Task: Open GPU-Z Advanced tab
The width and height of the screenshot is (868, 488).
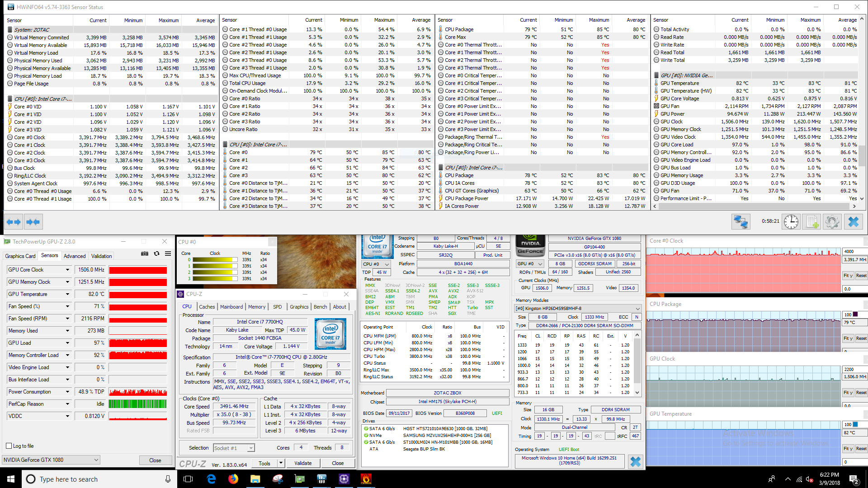Action: pyautogui.click(x=74, y=256)
